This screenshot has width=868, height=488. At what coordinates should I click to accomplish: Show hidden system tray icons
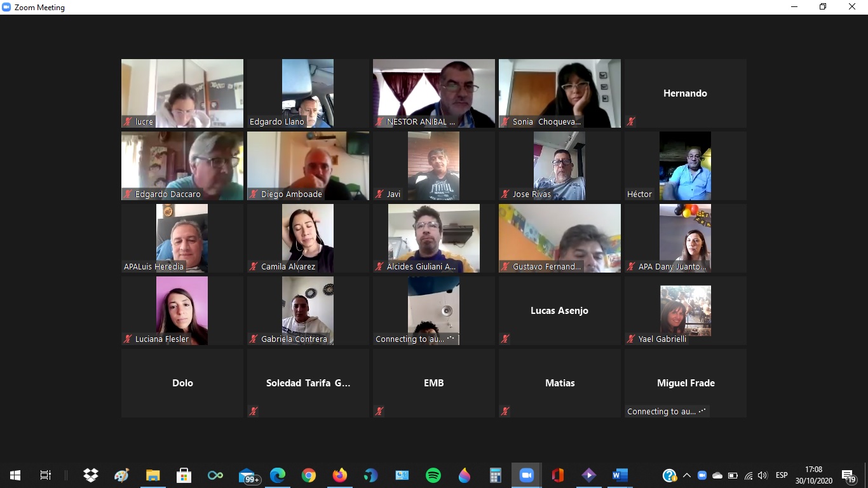686,475
